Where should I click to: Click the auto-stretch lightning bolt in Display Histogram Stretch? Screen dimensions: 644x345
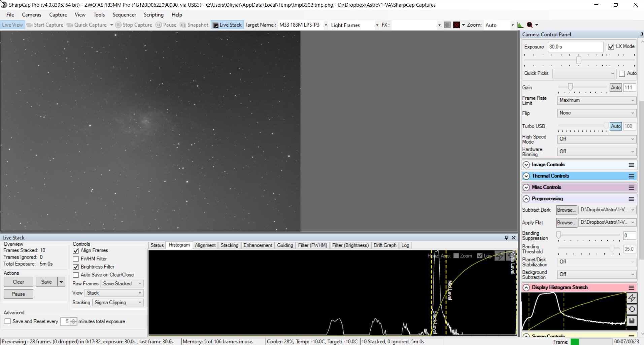632,298
